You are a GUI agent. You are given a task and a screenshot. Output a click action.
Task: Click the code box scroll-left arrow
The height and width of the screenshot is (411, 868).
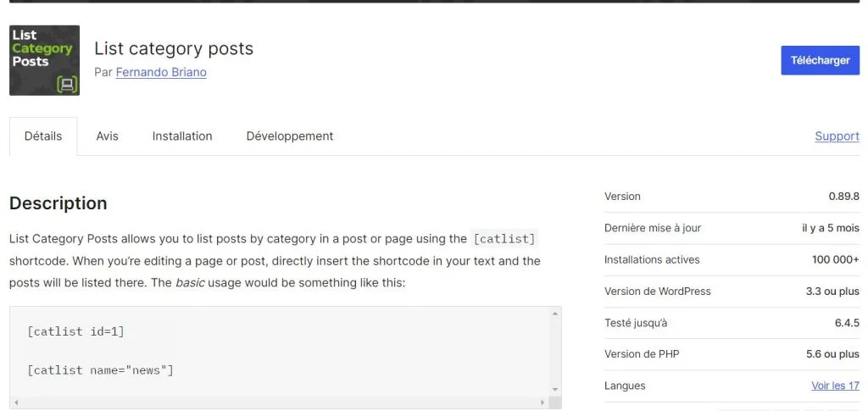point(15,403)
